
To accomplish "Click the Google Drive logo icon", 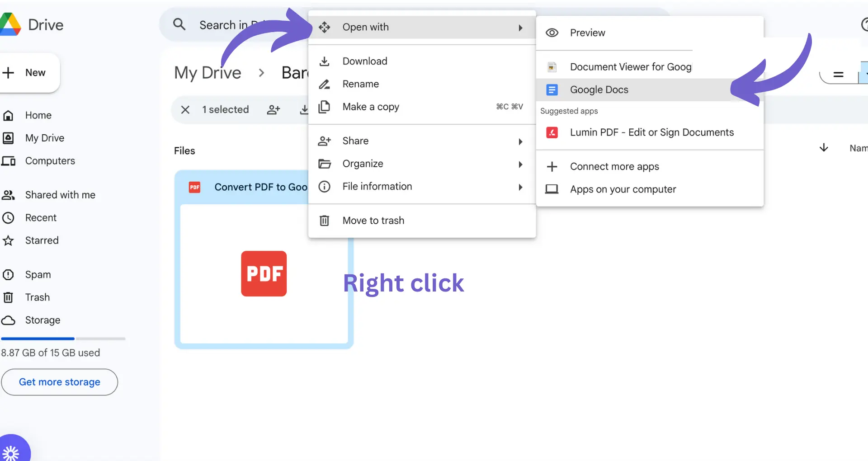I will click(x=10, y=24).
